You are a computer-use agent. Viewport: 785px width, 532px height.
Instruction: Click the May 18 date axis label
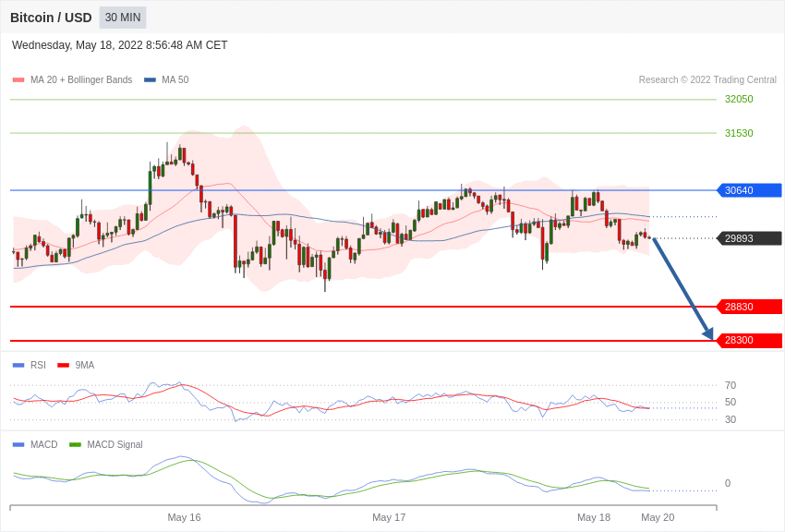click(594, 517)
